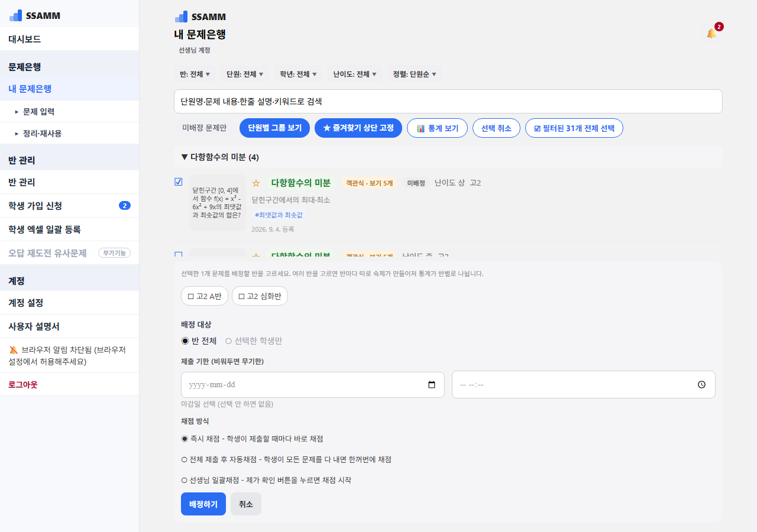Select the 고2 A반 class checkbox
The height and width of the screenshot is (532, 757).
coord(204,296)
